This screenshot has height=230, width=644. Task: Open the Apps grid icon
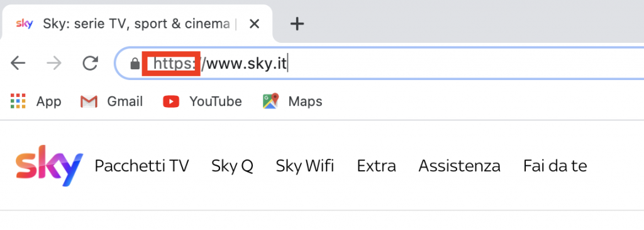pyautogui.click(x=18, y=101)
